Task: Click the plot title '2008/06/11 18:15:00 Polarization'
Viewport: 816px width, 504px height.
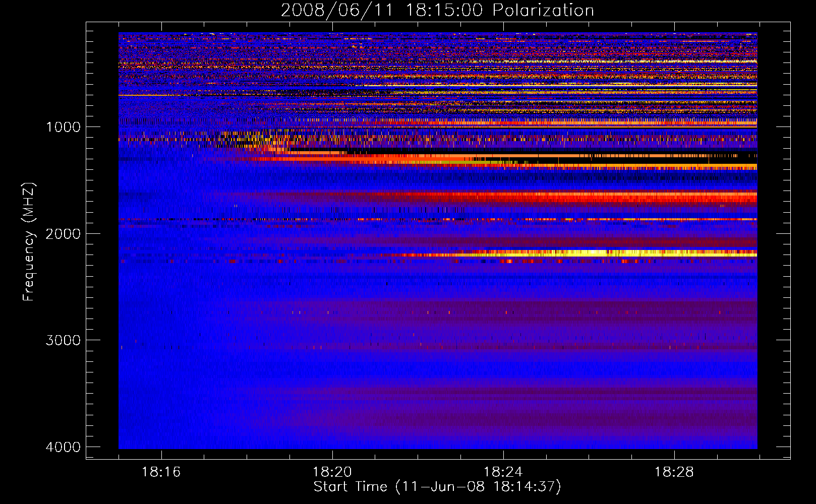Action: tap(437, 11)
